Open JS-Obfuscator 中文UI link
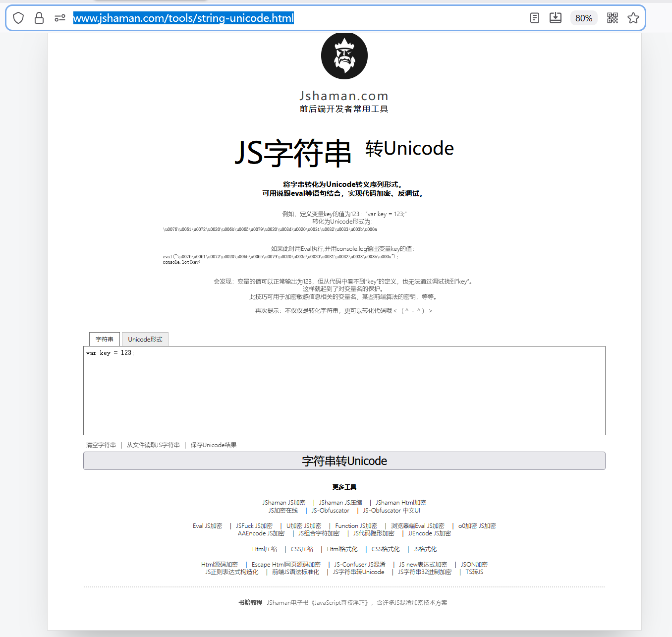This screenshot has height=637, width=672. (392, 511)
